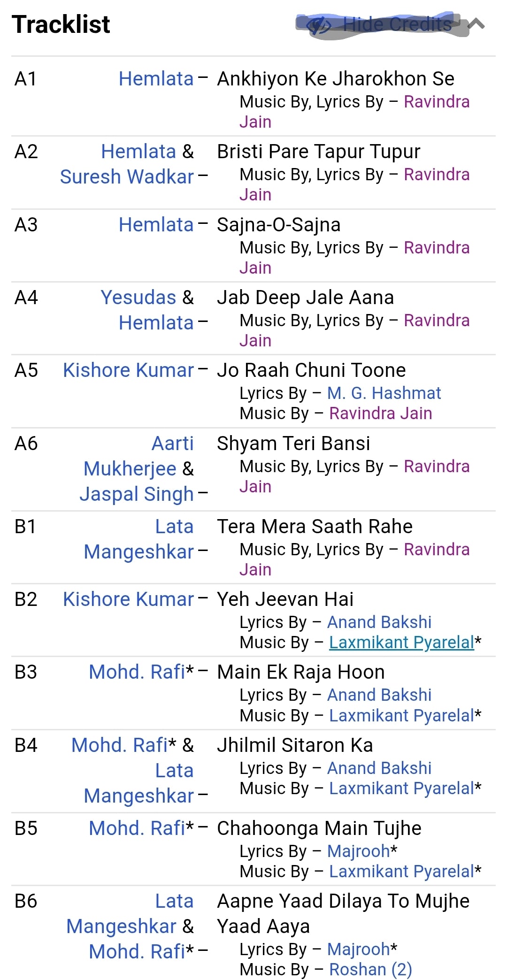This screenshot has width=507, height=980.
Task: Open Kishore Kumar link on track B2
Action: click(x=128, y=599)
